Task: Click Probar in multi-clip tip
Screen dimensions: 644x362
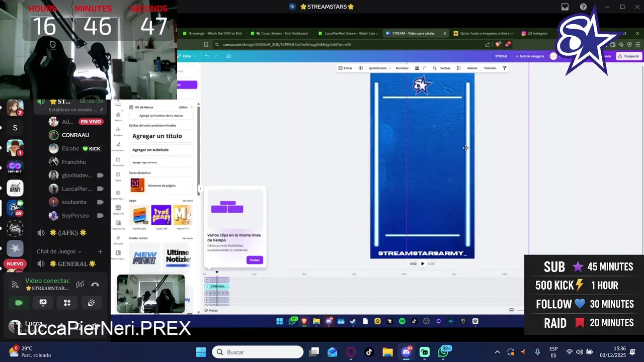Action: coord(255,260)
